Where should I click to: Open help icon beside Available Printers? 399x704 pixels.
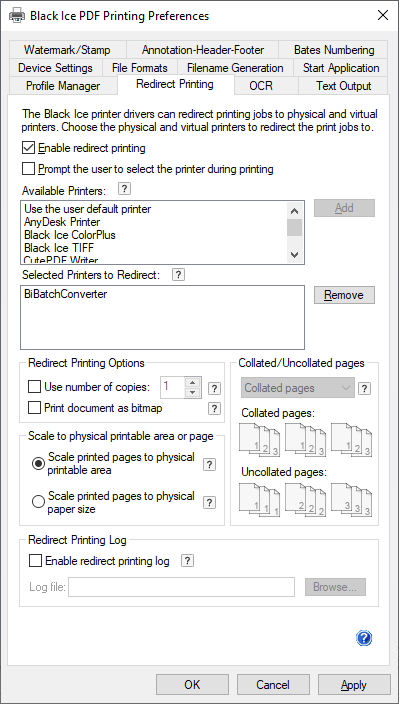pos(125,189)
